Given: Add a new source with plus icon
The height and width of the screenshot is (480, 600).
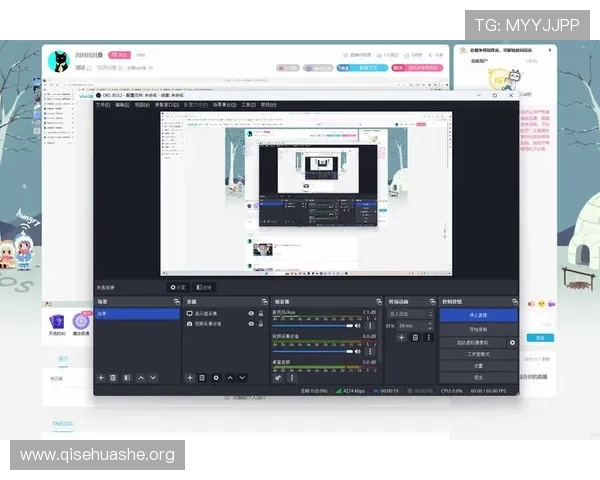Looking at the screenshot, I should click(190, 377).
